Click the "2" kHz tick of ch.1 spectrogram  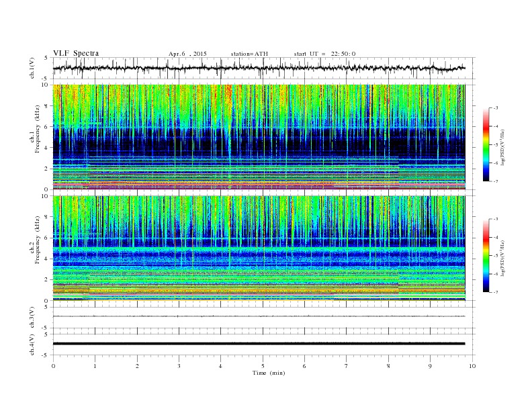click(46, 169)
